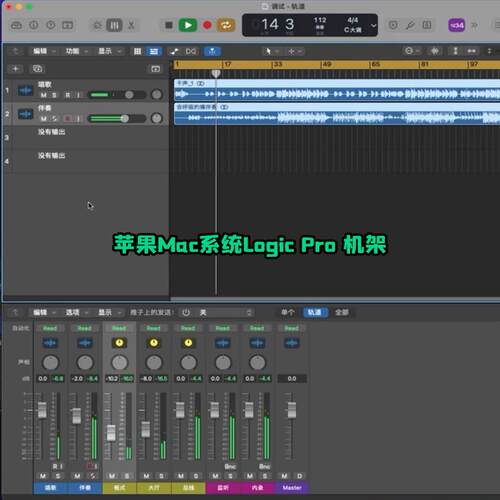This screenshot has height=500, width=500.
Task: Toggle the orange Cycle button
Action: coord(226,25)
